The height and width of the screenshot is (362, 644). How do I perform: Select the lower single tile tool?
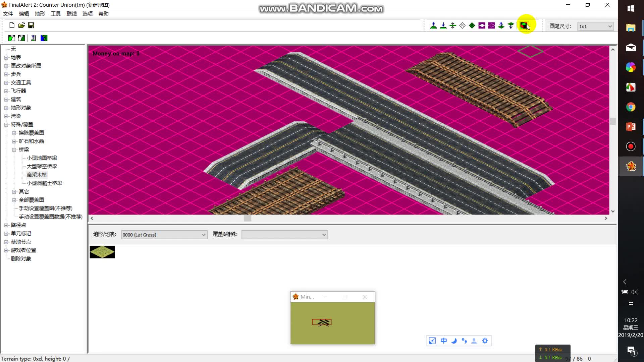coord(511,25)
